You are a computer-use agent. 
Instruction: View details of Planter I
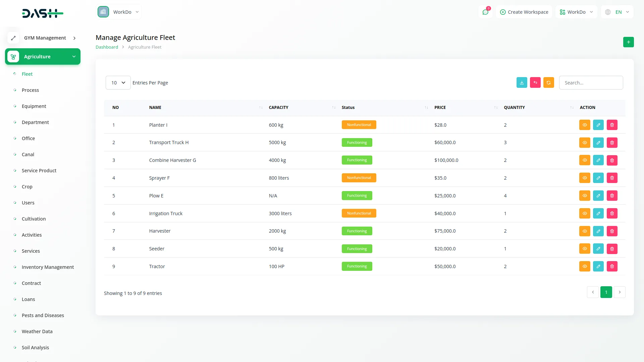coord(584,125)
